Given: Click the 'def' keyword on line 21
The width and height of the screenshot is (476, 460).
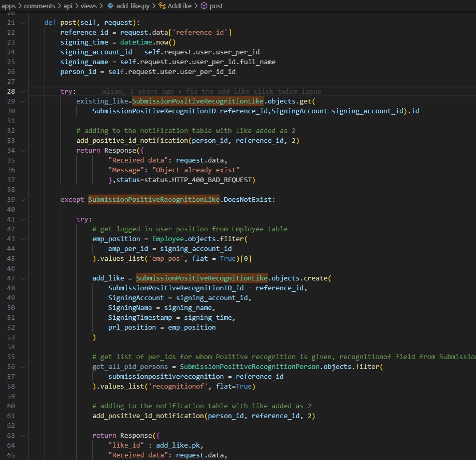Looking at the screenshot, I should tap(50, 22).
